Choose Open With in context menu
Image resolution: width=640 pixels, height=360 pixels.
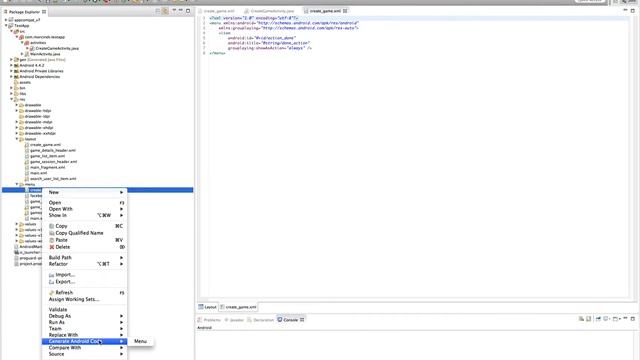[x=85, y=209]
